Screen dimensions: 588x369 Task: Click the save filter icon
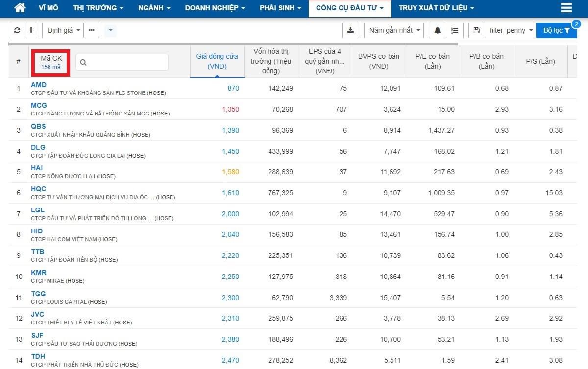[x=477, y=30]
